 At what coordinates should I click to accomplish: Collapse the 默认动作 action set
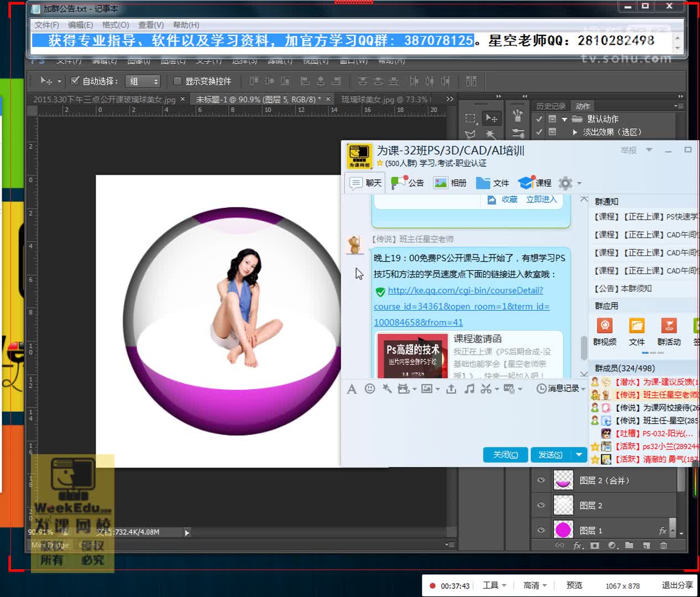(x=565, y=119)
